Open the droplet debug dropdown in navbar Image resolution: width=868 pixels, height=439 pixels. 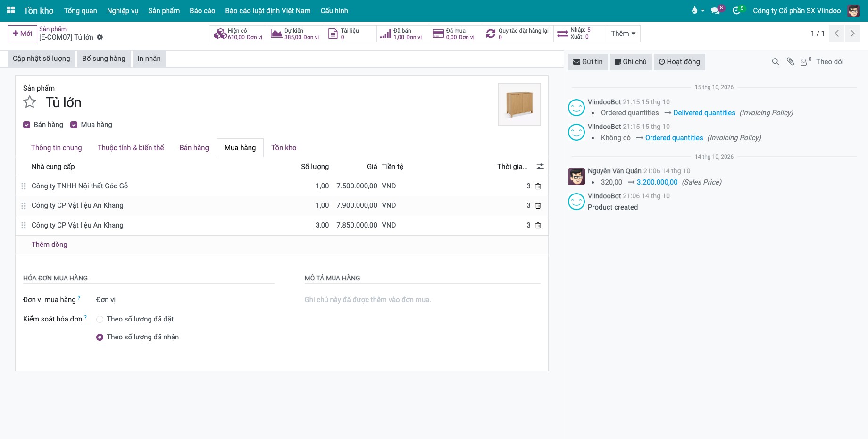pyautogui.click(x=698, y=10)
